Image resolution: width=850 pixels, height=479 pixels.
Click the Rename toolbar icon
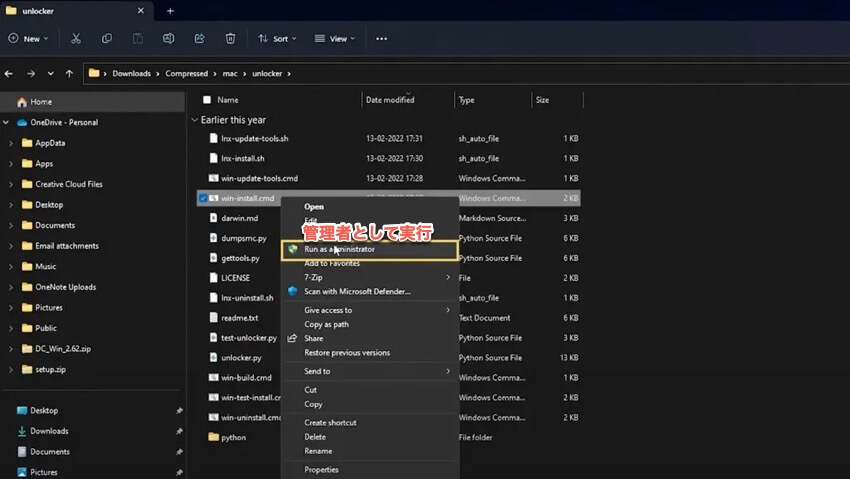(x=169, y=38)
